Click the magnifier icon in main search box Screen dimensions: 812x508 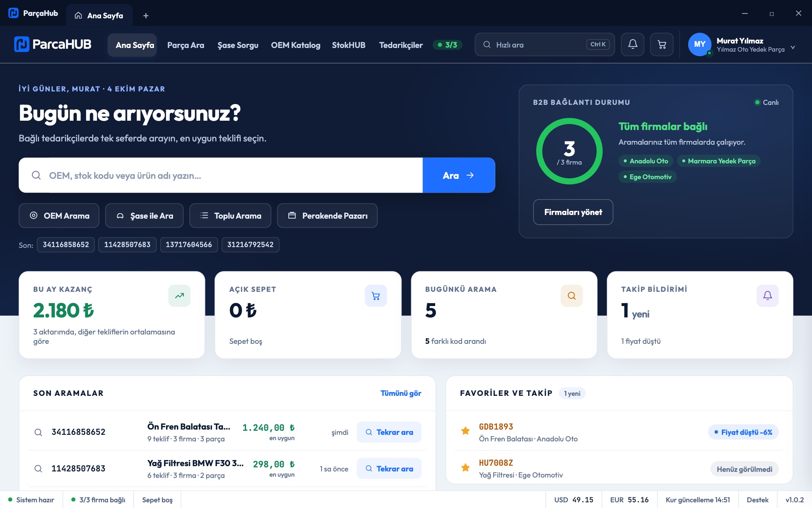(36, 175)
